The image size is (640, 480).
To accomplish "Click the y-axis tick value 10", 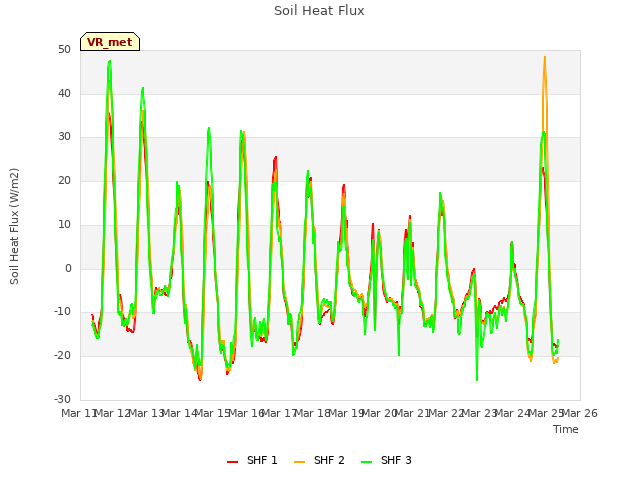I will click(64, 224).
